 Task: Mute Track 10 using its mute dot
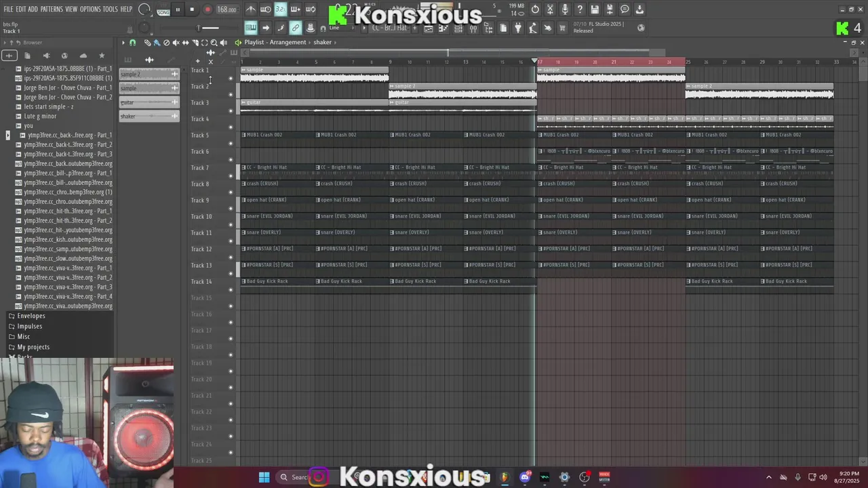click(231, 224)
